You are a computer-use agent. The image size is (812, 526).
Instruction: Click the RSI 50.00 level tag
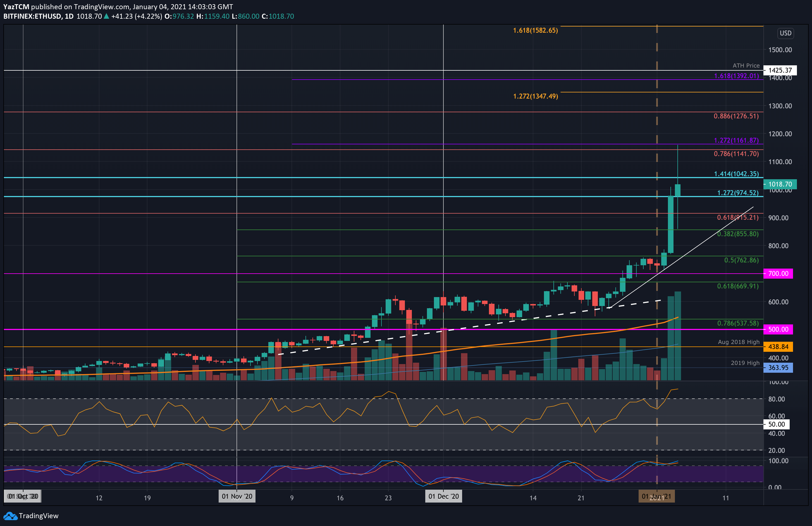pos(777,424)
